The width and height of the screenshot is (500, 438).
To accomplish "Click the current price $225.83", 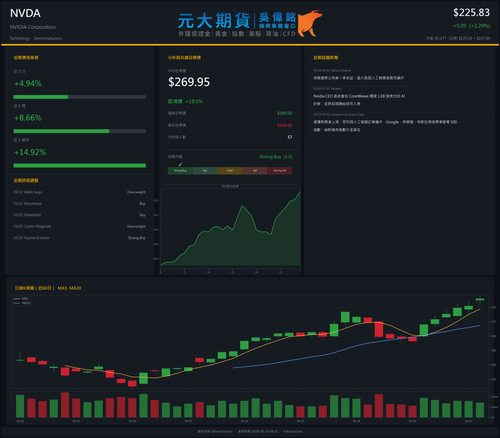I will click(x=471, y=13).
